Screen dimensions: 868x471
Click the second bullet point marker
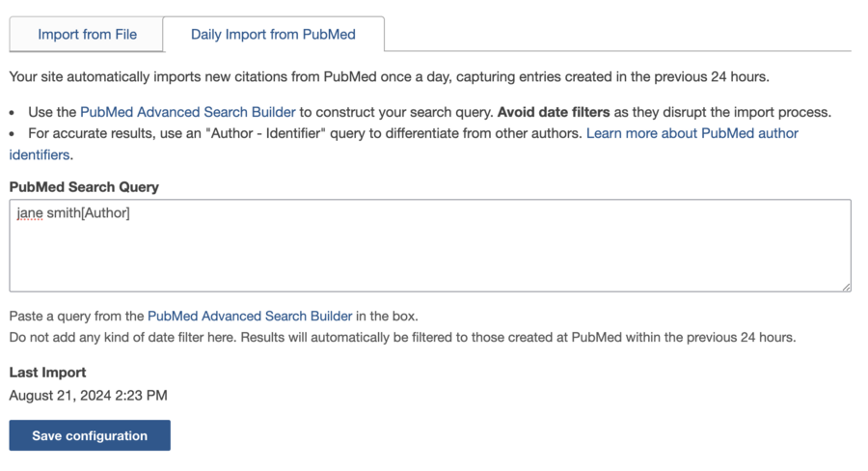click(x=13, y=134)
